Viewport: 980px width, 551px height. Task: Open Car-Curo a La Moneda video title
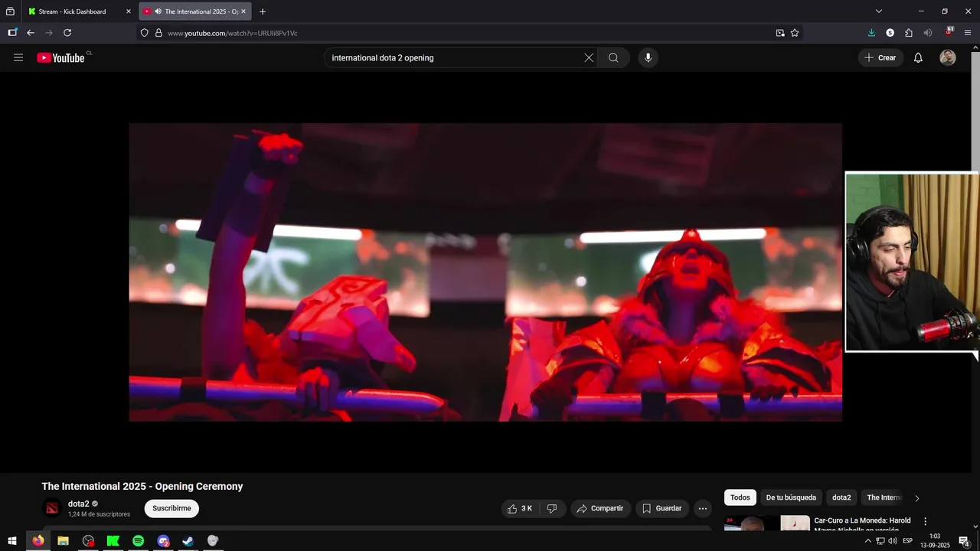[862, 525]
